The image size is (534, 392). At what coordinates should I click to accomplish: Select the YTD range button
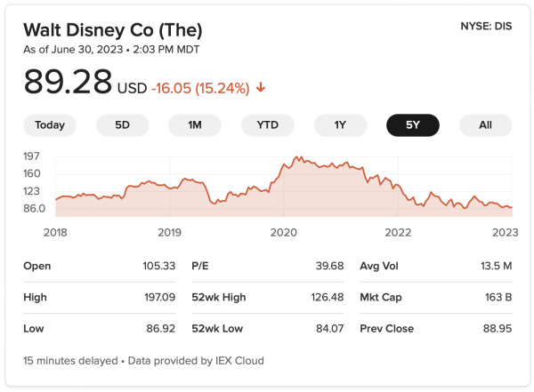click(267, 125)
